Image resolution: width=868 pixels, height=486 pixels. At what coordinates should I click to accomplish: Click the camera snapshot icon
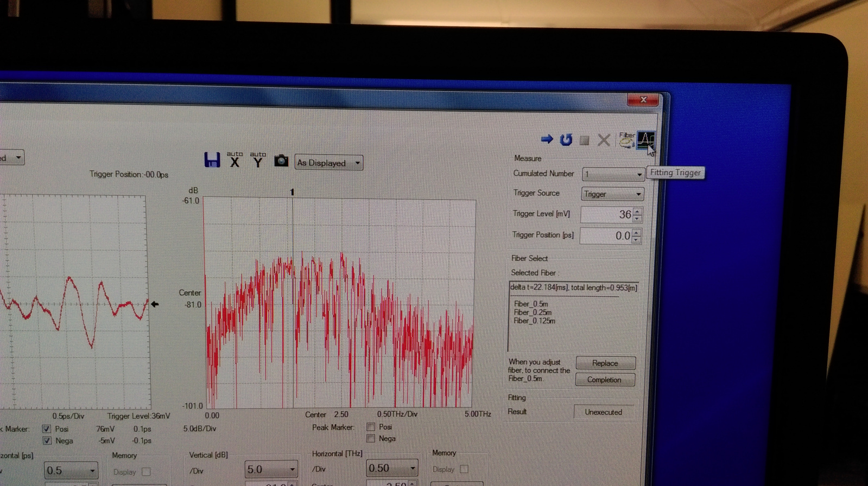tap(281, 161)
